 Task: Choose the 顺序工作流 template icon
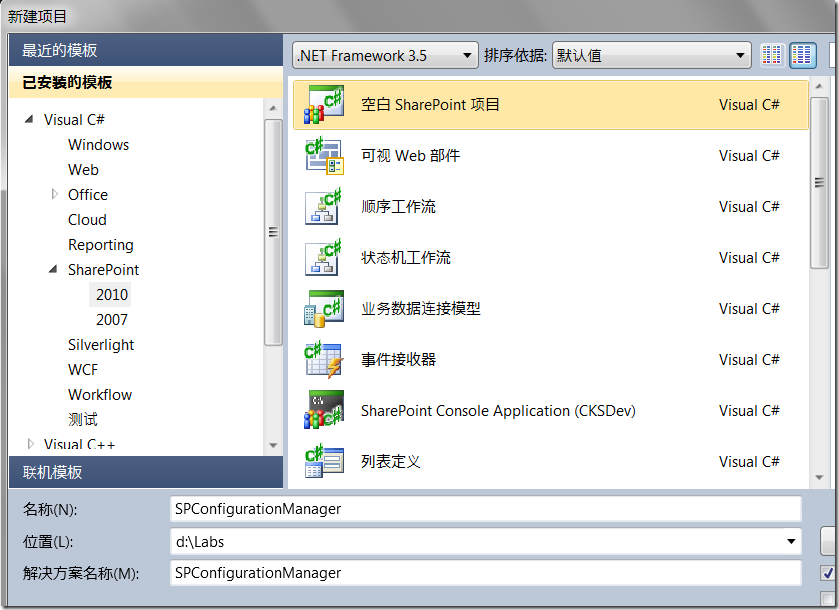pos(324,207)
